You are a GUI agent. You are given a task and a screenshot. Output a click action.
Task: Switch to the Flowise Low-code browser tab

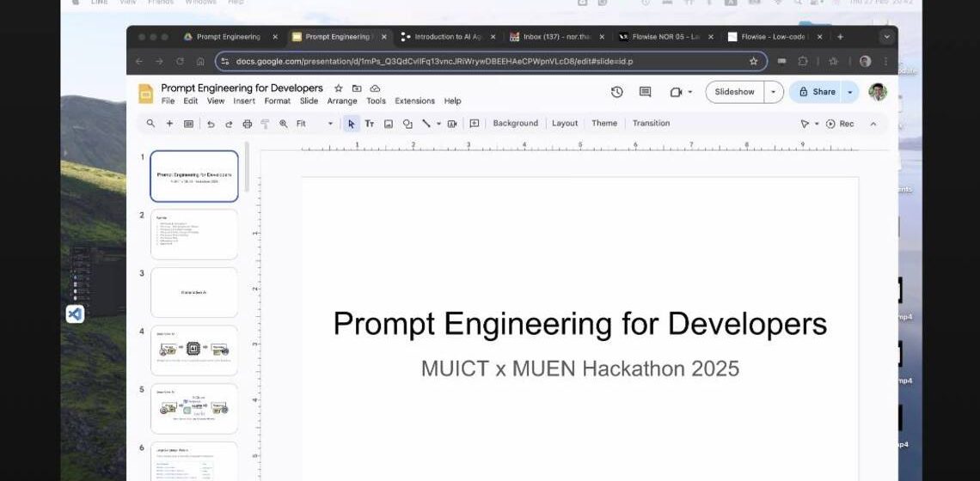pyautogui.click(x=770, y=37)
